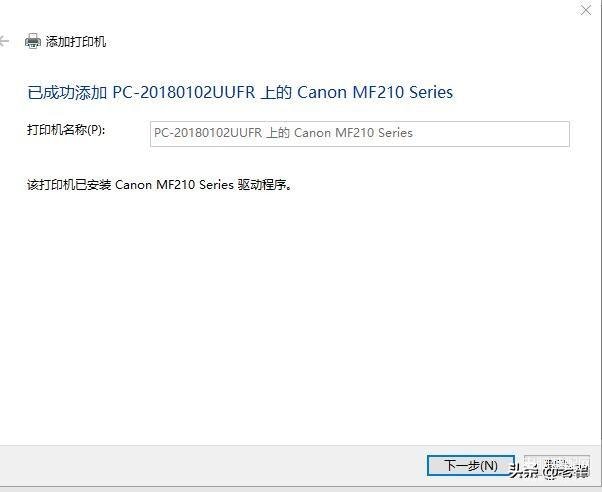The height and width of the screenshot is (492, 602).
Task: Click PC-20180102UUFR in the blue heading
Action: click(x=184, y=93)
